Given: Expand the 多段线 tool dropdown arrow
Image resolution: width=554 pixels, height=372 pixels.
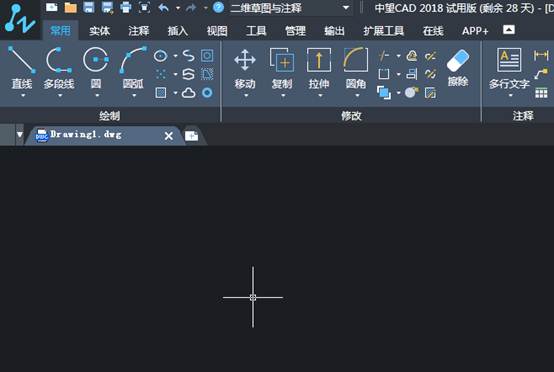Looking at the screenshot, I should (x=60, y=96).
